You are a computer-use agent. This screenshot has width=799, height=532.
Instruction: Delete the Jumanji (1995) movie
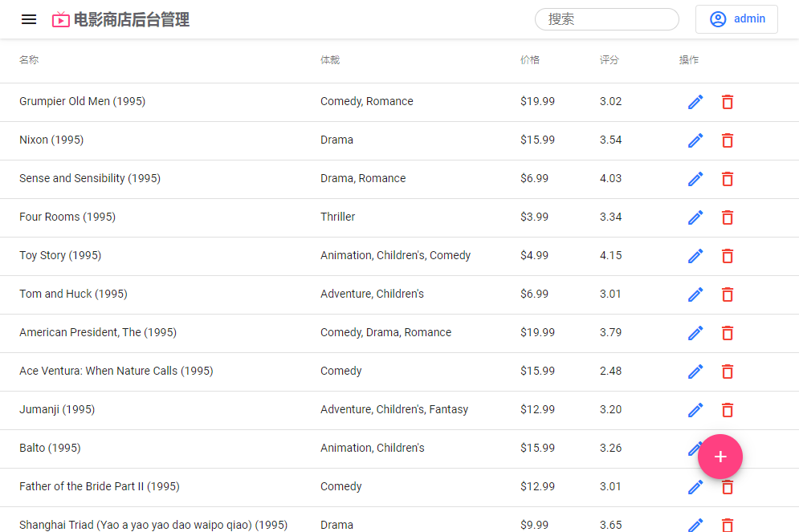(x=728, y=410)
